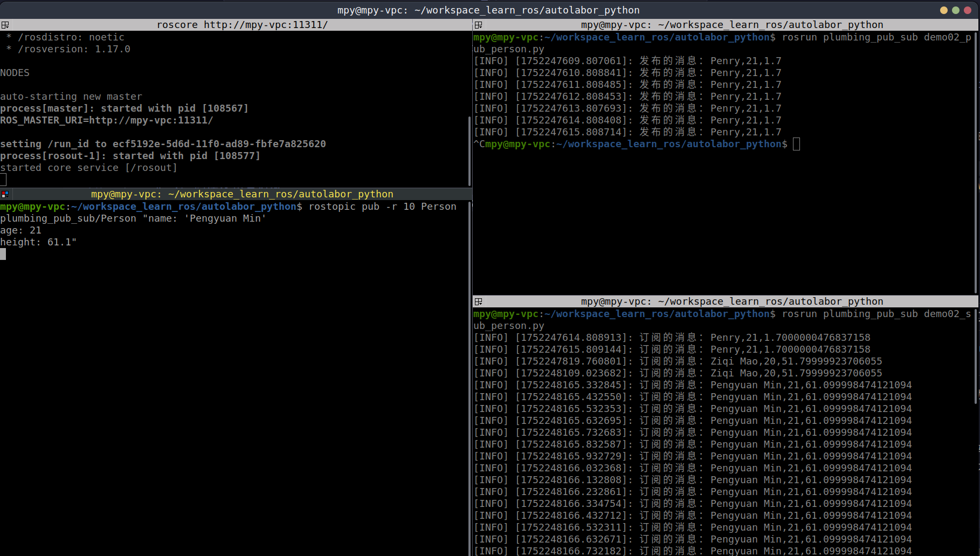980x556 pixels.
Task: Minimize the terminal window with the yellow button
Action: tap(943, 10)
